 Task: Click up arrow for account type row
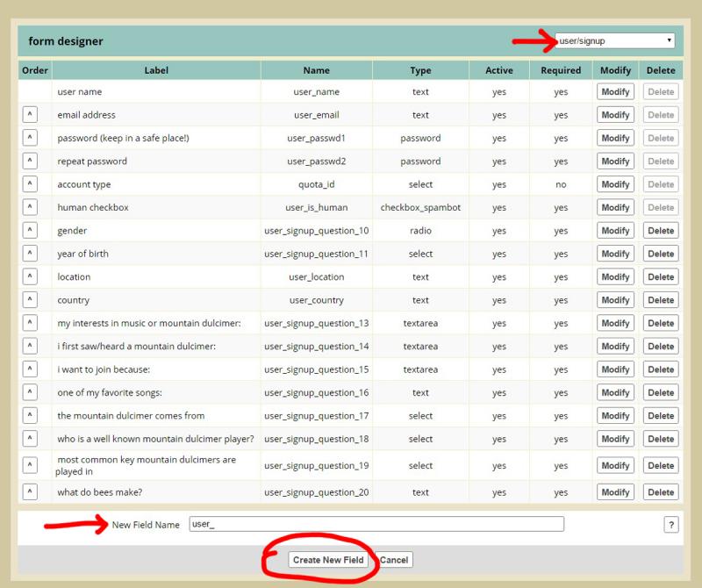pos(30,184)
